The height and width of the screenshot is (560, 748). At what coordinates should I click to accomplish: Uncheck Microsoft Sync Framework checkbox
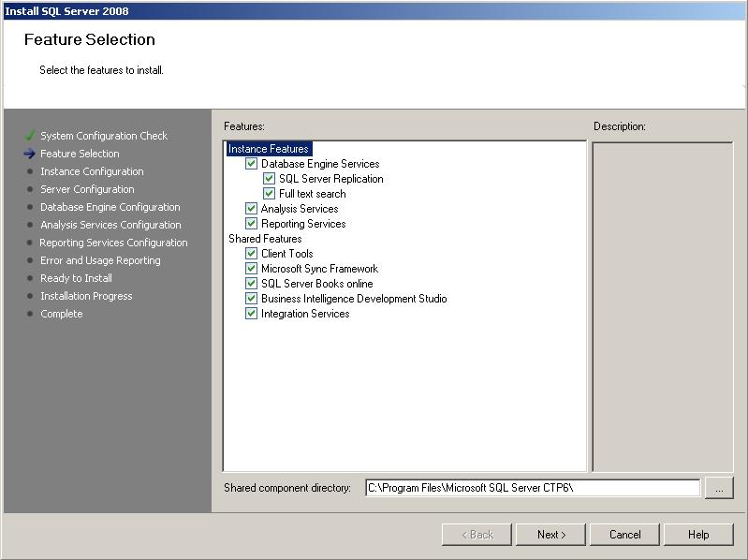251,269
